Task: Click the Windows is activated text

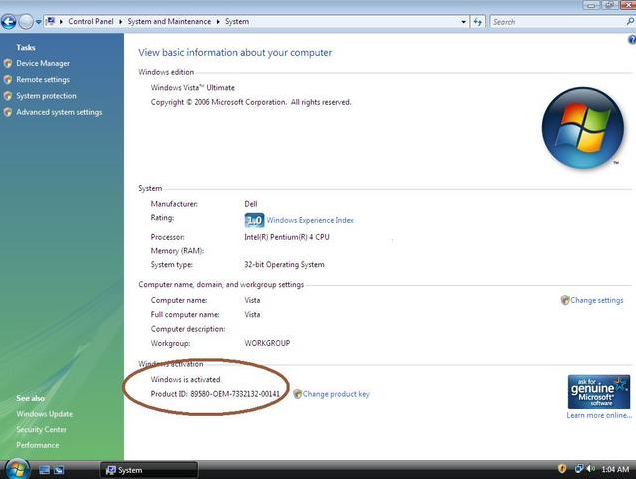Action: coord(185,380)
